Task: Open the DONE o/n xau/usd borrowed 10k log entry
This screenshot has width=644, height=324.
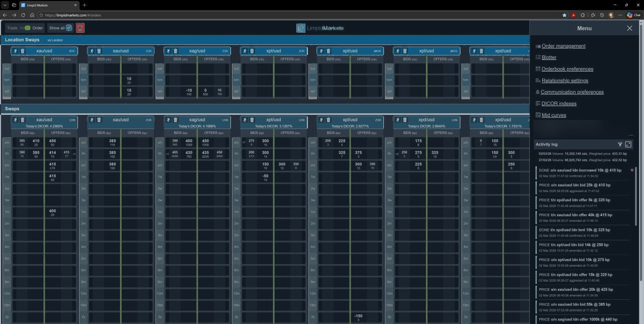Action: pos(583,173)
